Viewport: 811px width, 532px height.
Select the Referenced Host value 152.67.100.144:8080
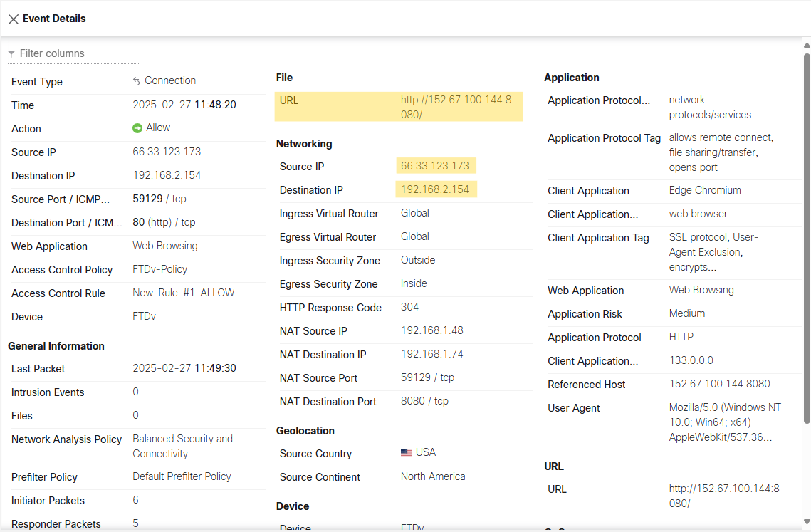pos(719,385)
